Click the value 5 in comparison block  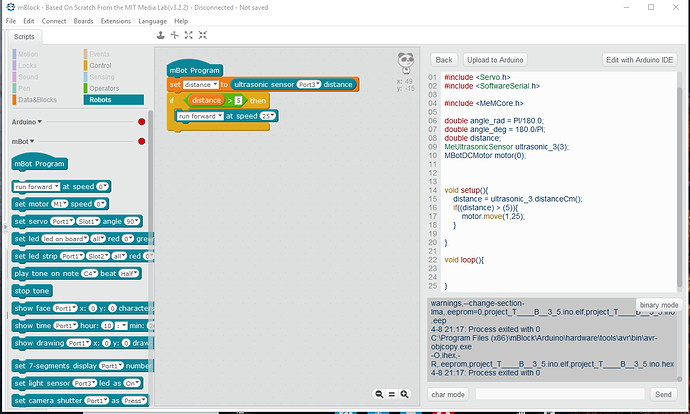pyautogui.click(x=238, y=100)
